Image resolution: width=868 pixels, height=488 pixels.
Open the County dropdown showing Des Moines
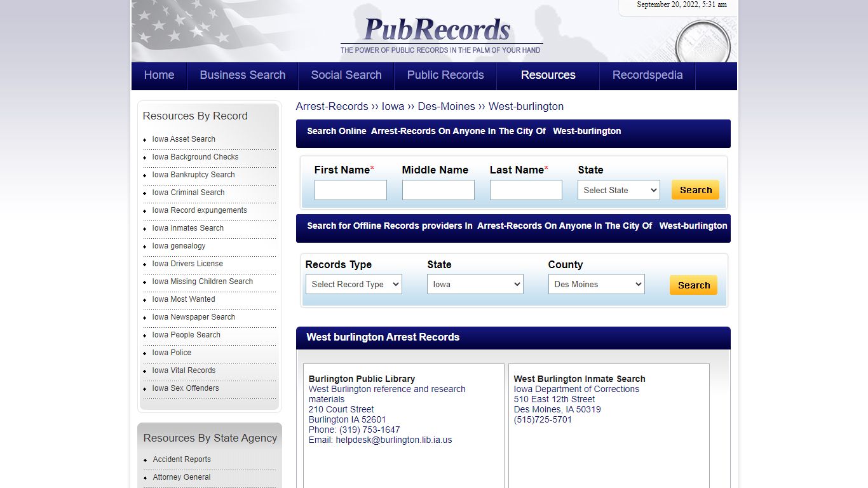597,284
